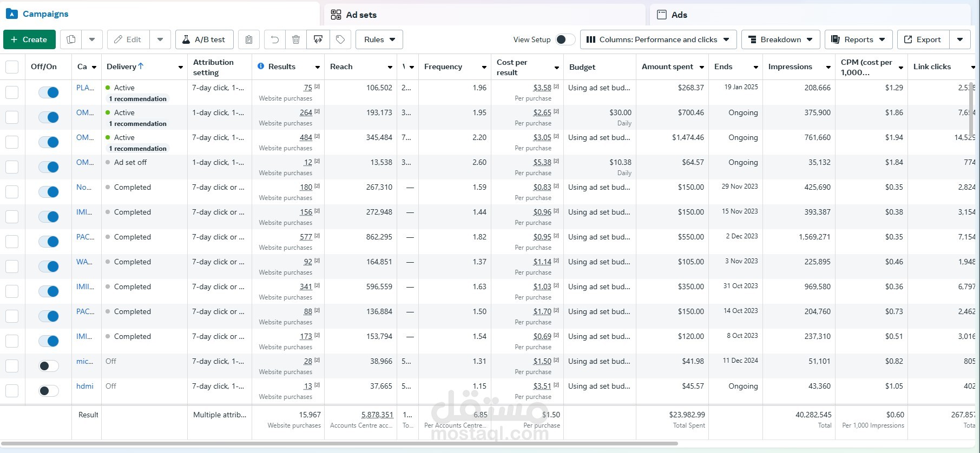Image resolution: width=980 pixels, height=453 pixels.
Task: Click the trash delete icon
Action: 296,39
